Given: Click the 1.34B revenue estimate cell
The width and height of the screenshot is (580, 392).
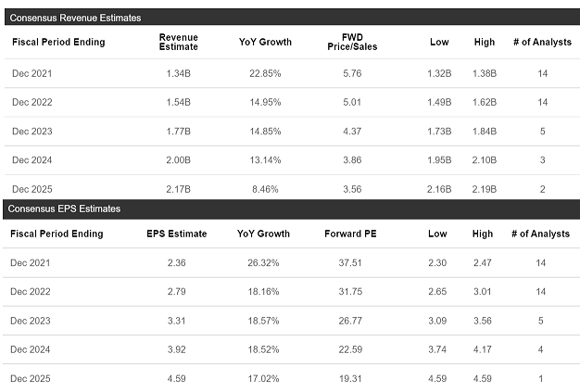Looking at the screenshot, I should coord(179,73).
